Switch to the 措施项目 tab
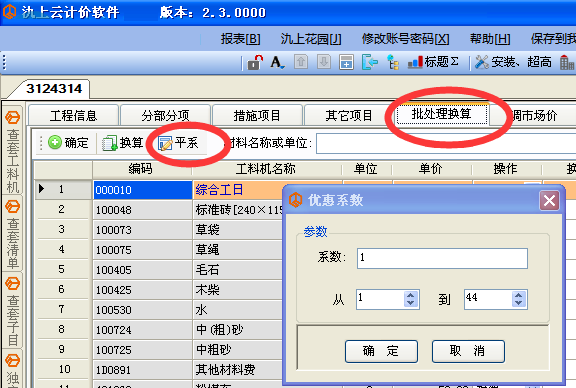The height and width of the screenshot is (388, 576). [257, 115]
